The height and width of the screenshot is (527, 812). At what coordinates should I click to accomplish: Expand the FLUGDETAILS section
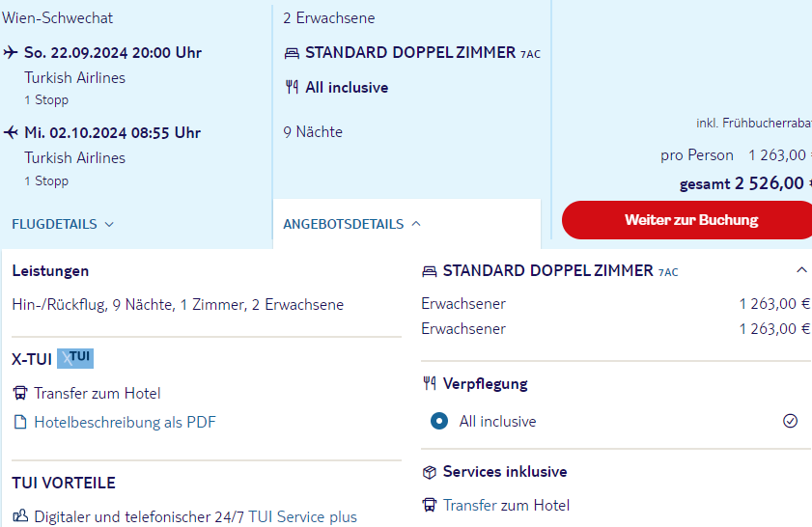pos(63,224)
